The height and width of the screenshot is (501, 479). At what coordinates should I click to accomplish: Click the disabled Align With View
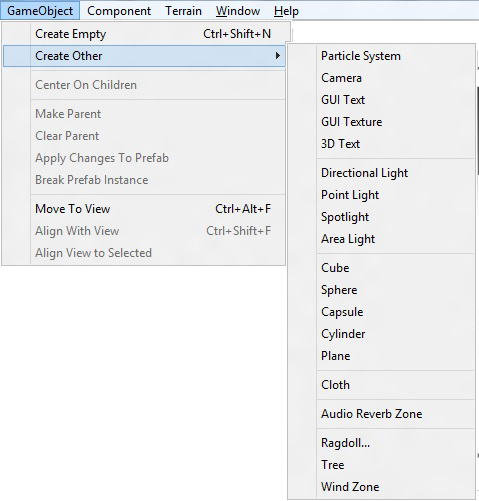click(144, 231)
